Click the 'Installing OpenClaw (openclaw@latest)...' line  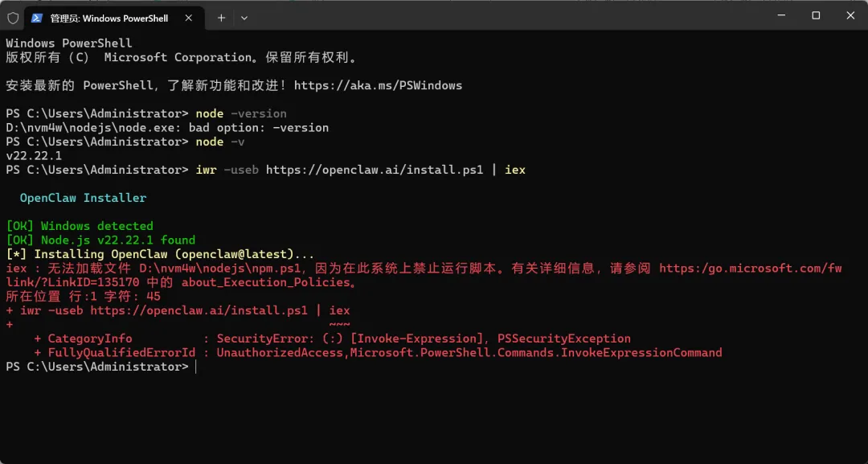[x=160, y=254]
